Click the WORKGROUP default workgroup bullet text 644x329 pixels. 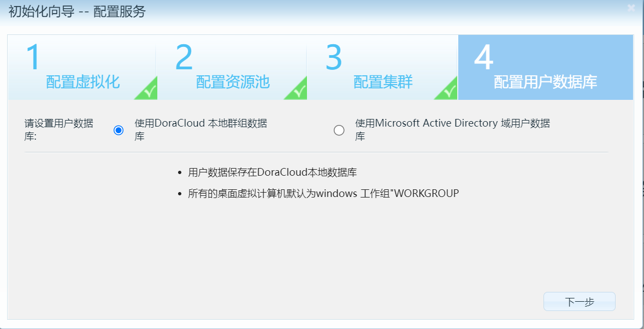coord(323,193)
